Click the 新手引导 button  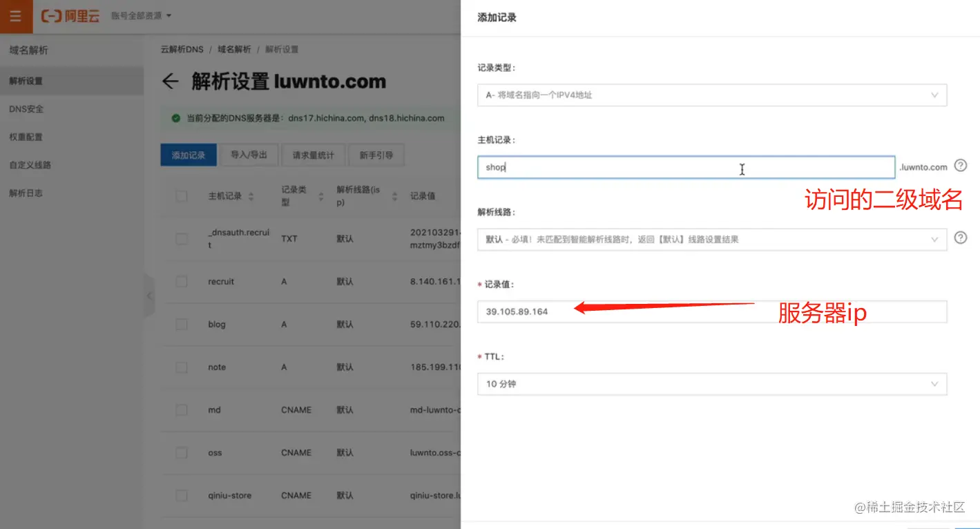[x=376, y=155]
